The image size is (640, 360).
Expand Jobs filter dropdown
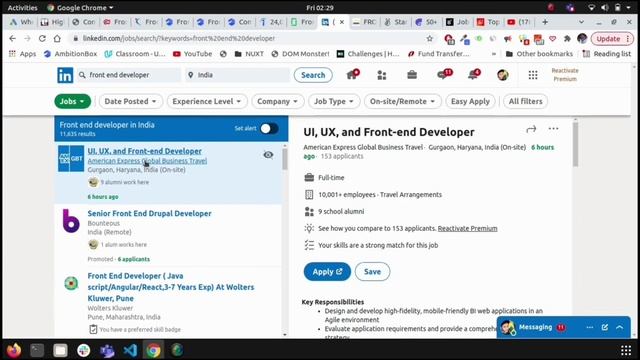(x=73, y=101)
